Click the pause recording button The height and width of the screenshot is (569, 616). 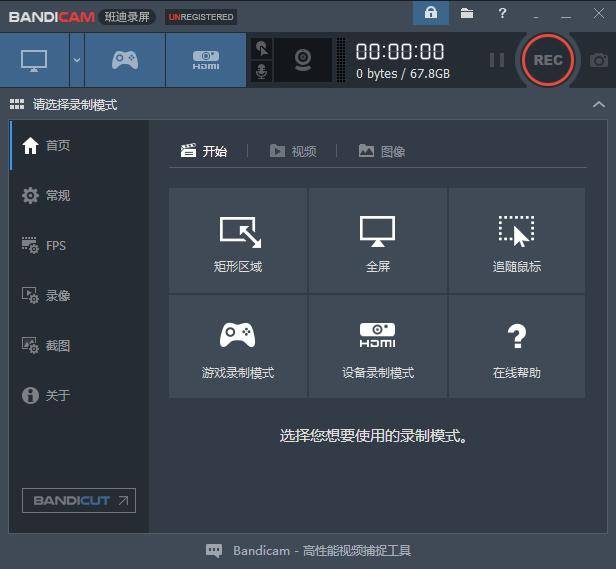[x=497, y=60]
